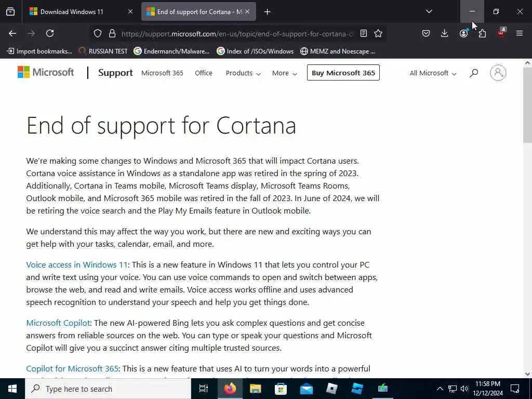Go back to the previous page
Screen dimensions: 532x399
pos(12,33)
